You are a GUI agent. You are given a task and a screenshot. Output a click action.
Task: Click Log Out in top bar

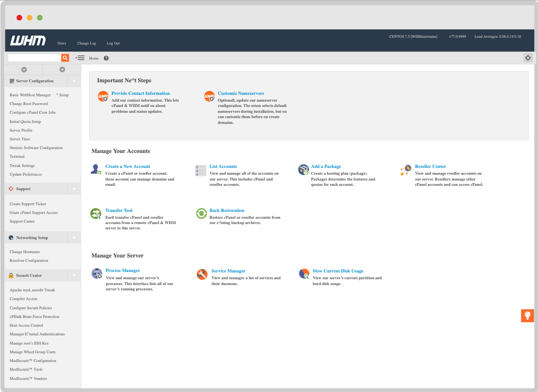pos(113,44)
